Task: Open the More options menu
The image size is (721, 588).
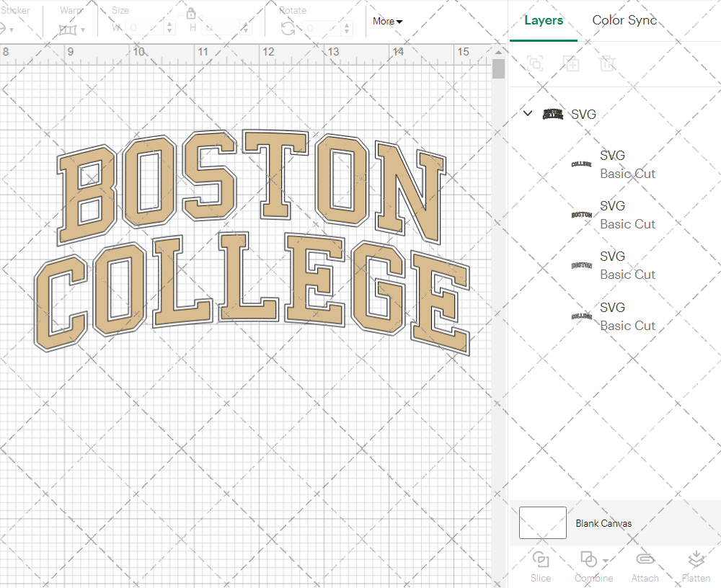Action: click(387, 22)
